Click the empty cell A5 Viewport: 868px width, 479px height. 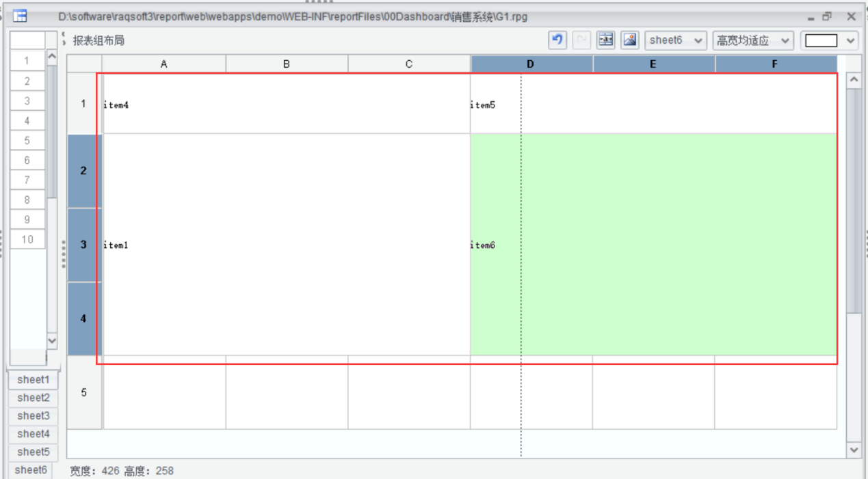coord(164,392)
